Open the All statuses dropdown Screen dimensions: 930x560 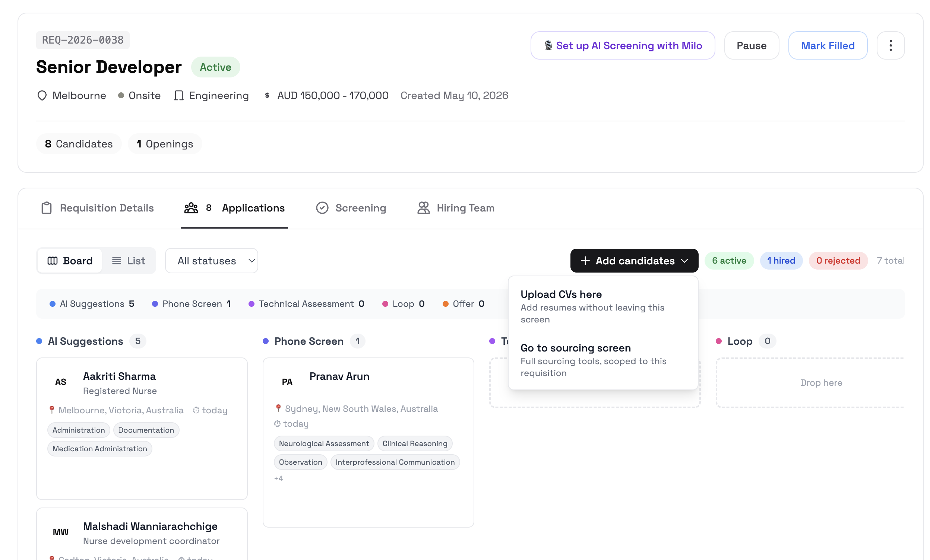click(211, 261)
